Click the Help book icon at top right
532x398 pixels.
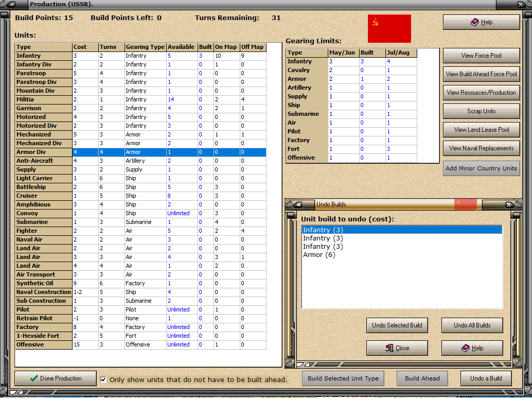pos(475,22)
